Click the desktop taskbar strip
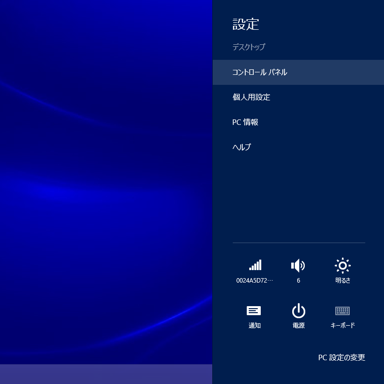384x384 pixels. [x=106, y=374]
